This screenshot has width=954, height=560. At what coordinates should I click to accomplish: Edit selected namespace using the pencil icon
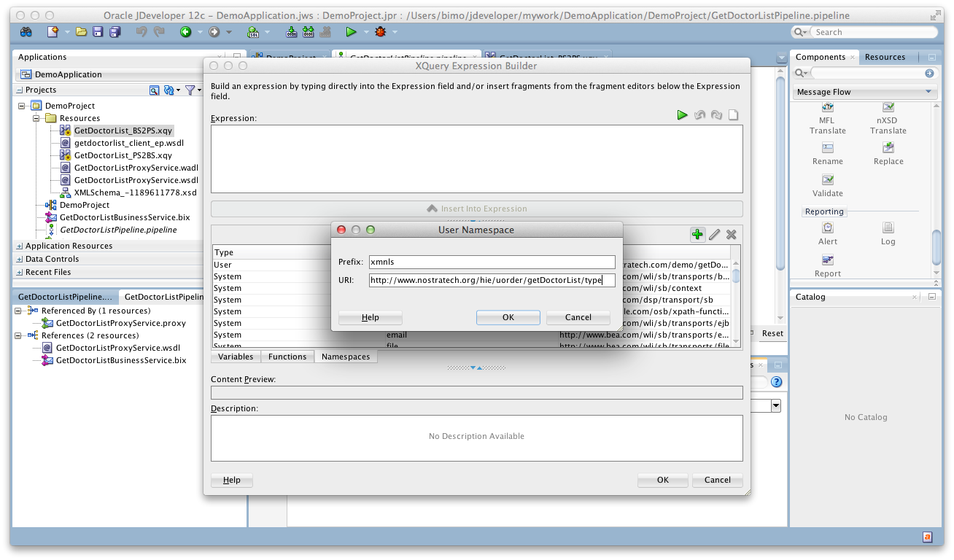point(714,234)
